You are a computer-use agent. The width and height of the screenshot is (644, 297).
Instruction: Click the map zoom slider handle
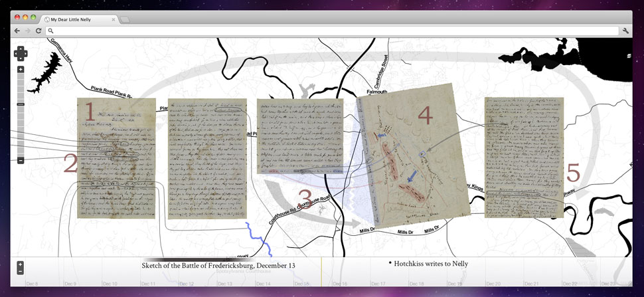(x=21, y=104)
